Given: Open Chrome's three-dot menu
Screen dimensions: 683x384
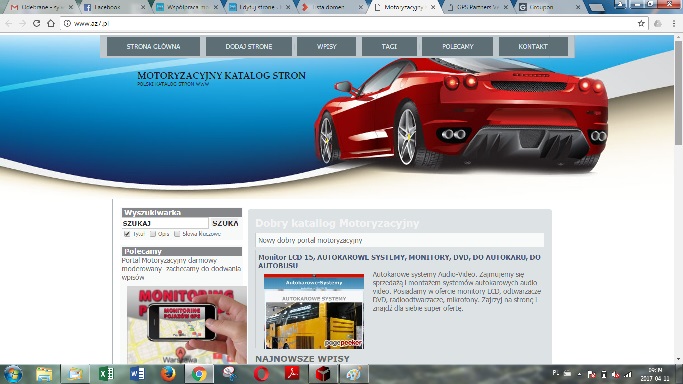Looking at the screenshot, I should coord(674,24).
